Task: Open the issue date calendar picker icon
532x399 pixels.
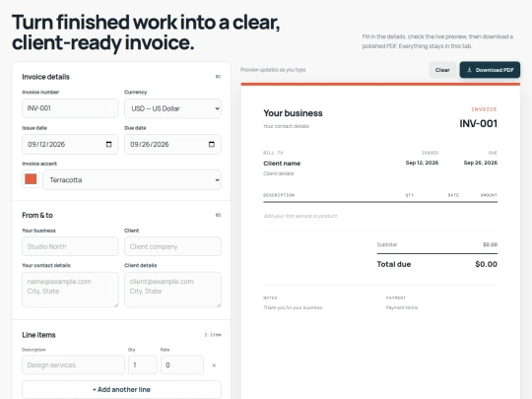Action: click(x=108, y=144)
